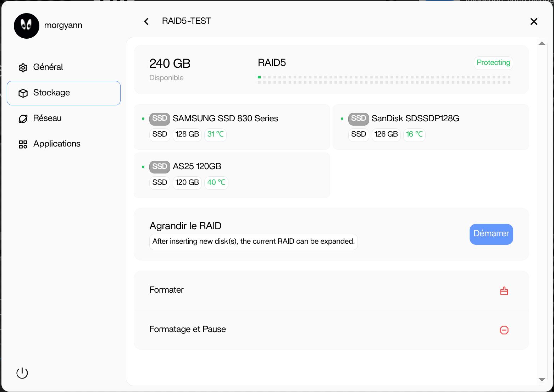This screenshot has height=392, width=554.
Task: Click the 120 GB capacity tag
Action: pyautogui.click(x=187, y=183)
